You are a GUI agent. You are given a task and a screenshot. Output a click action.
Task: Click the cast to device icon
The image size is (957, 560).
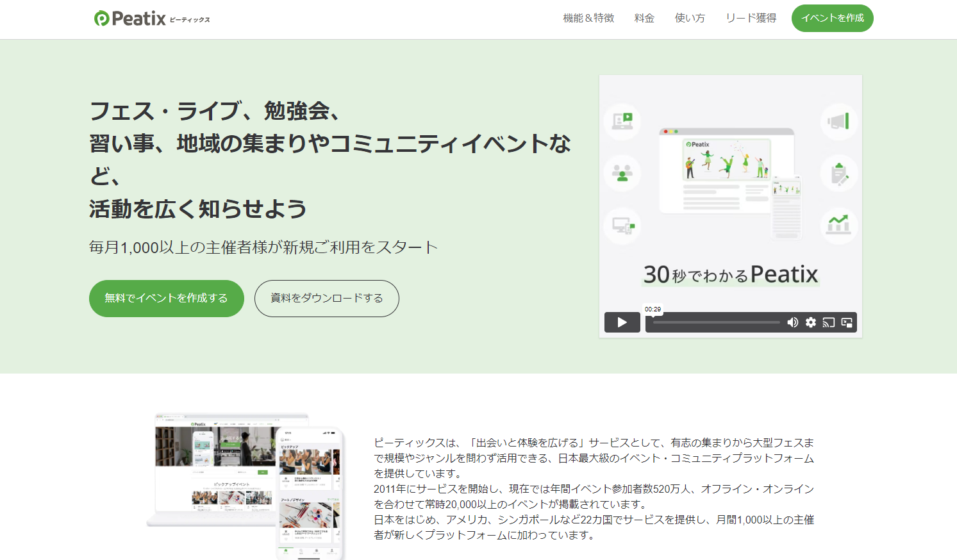pos(829,322)
